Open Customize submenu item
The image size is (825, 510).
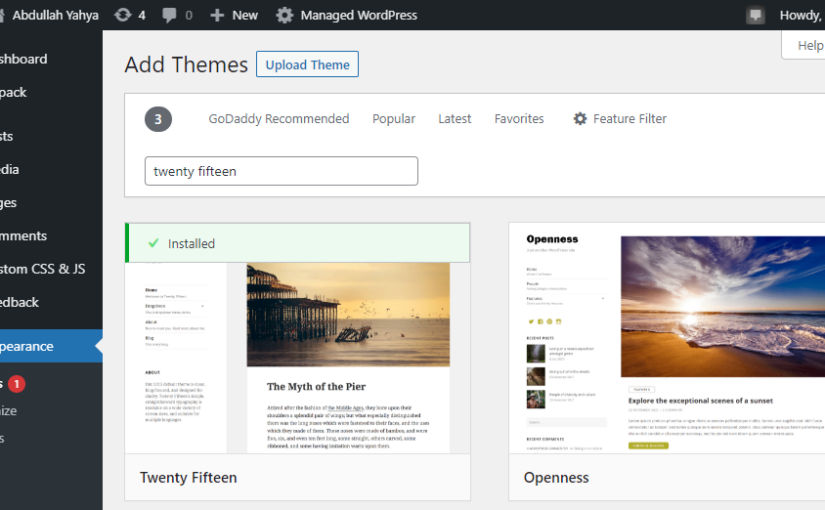coord(8,411)
